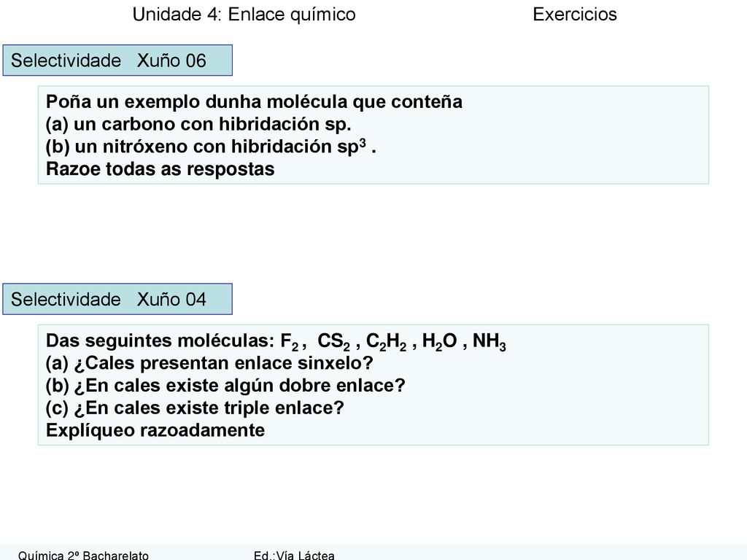The width and height of the screenshot is (747, 560).
Task: Click the NH3 formula in the list
Action: point(489,341)
